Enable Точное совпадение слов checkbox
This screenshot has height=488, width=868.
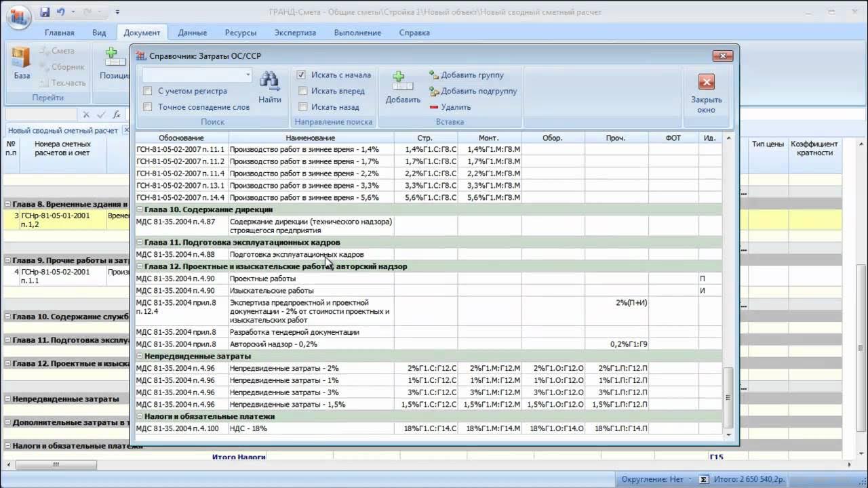(147, 107)
